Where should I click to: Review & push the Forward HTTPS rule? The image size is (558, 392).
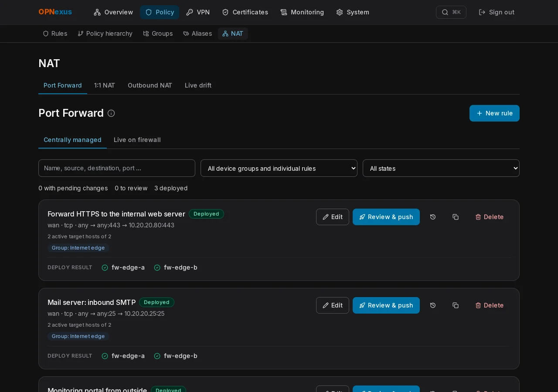tap(386, 217)
